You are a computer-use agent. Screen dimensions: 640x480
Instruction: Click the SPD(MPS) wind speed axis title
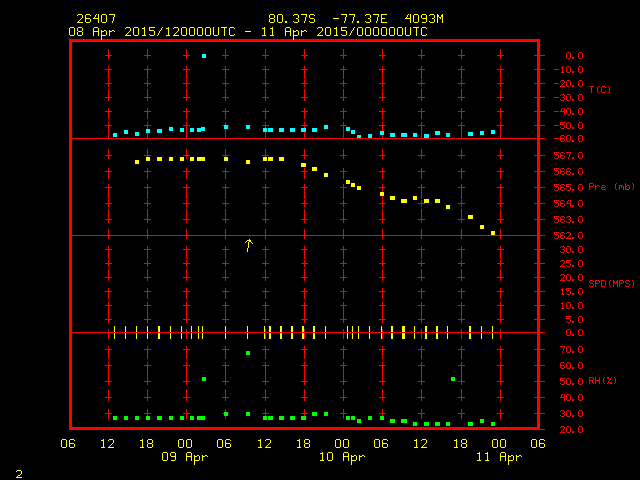tap(611, 283)
